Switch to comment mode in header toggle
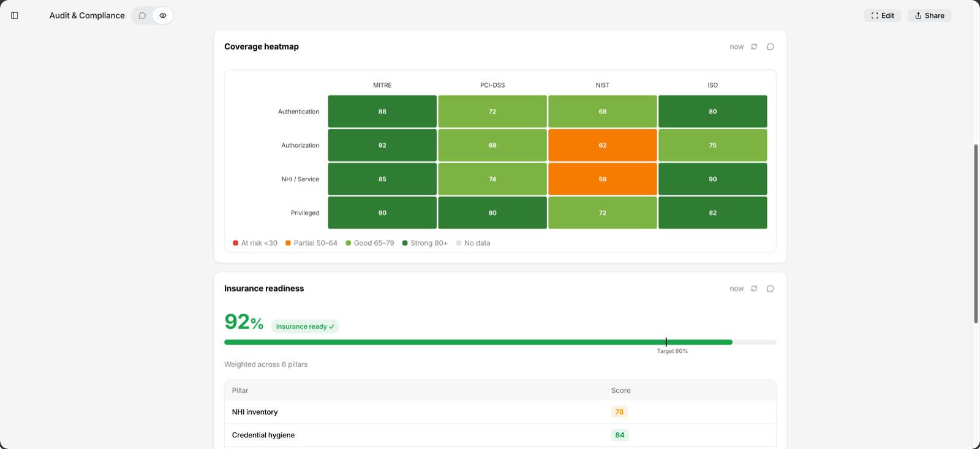980x449 pixels. (142, 15)
